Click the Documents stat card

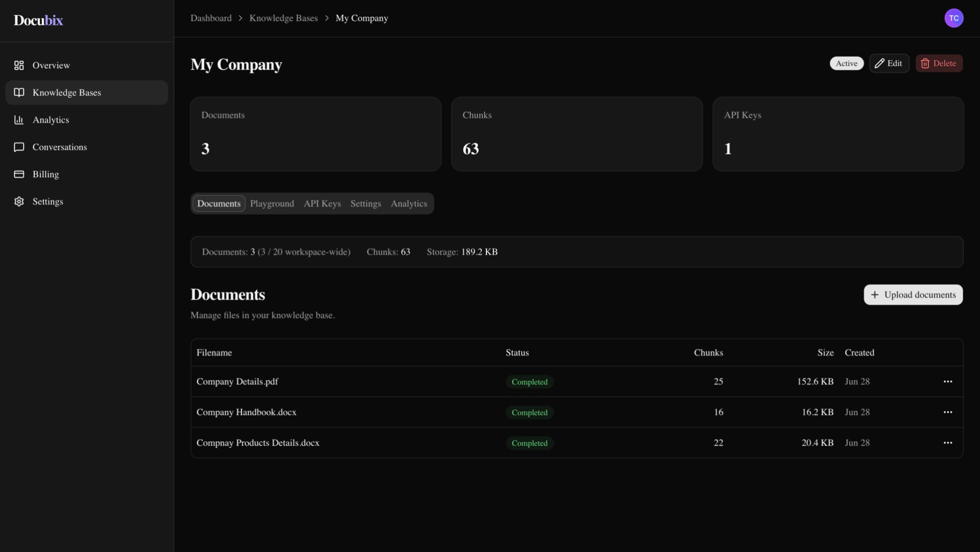(316, 134)
